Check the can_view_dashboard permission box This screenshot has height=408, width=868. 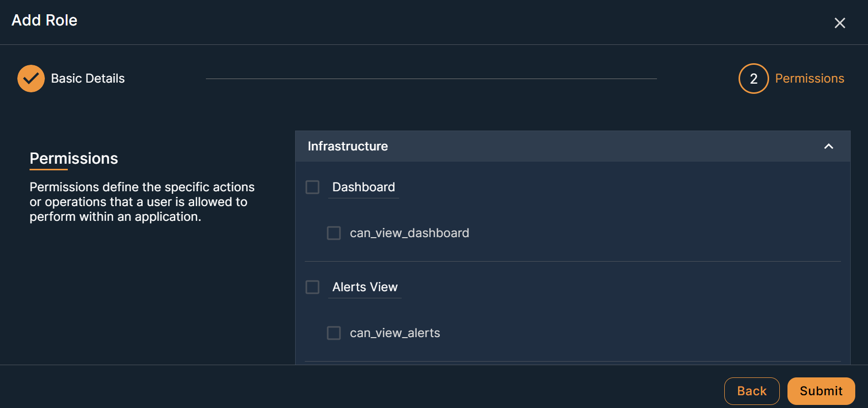pyautogui.click(x=334, y=233)
